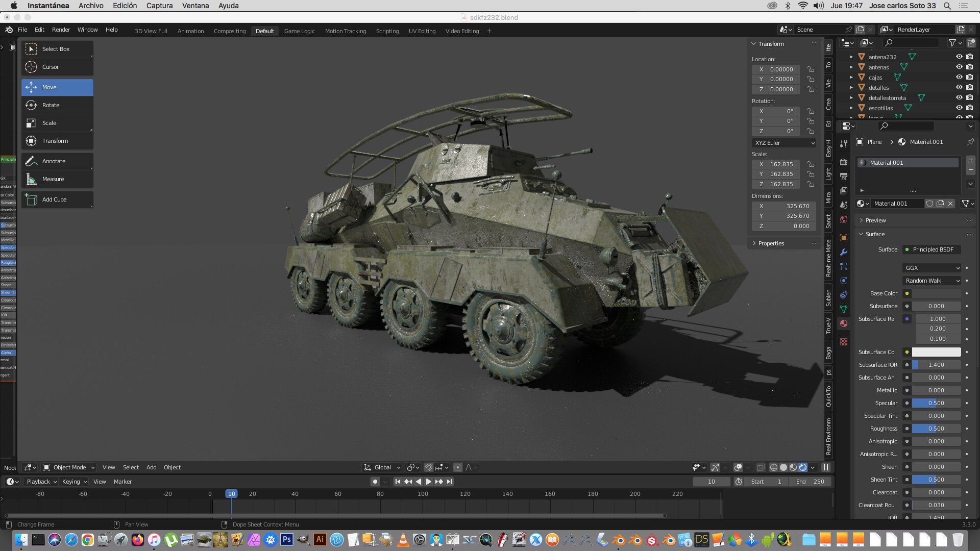Jump to timeline start frame
980x551 pixels.
coord(398,482)
